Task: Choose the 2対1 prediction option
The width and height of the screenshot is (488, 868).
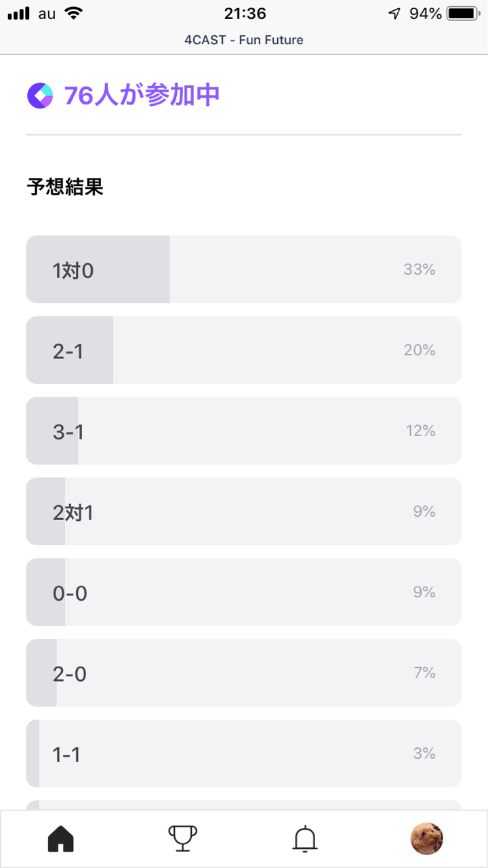Action: [244, 511]
